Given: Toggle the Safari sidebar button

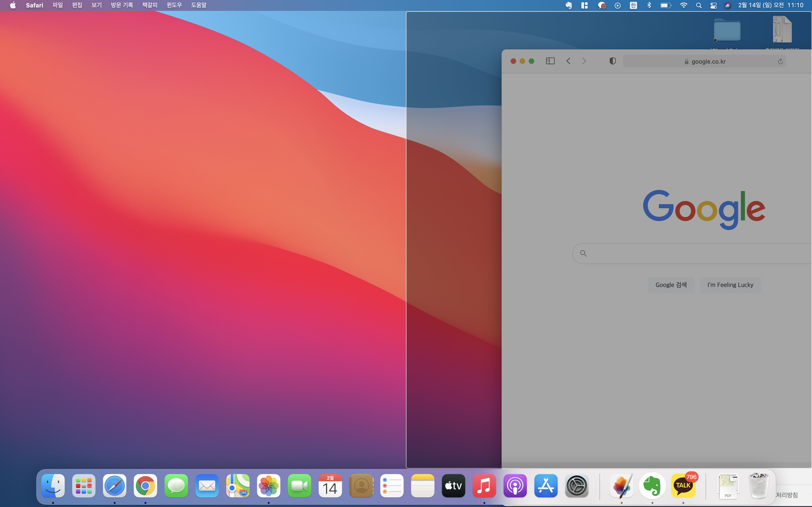Looking at the screenshot, I should 550,61.
